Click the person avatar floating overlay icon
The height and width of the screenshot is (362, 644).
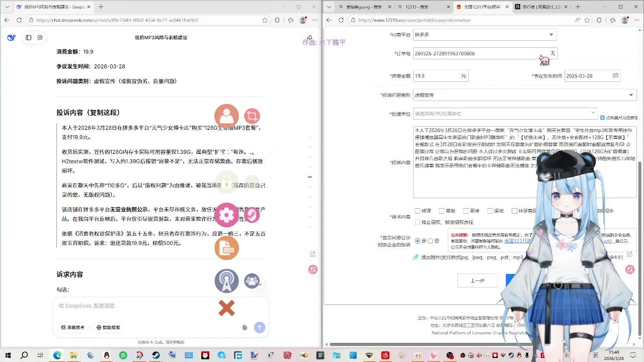click(x=226, y=116)
